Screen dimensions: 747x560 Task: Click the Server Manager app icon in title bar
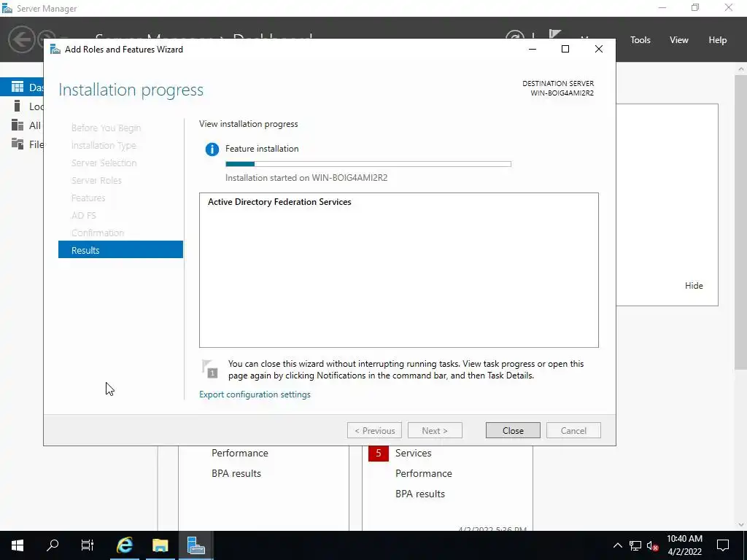click(7, 8)
